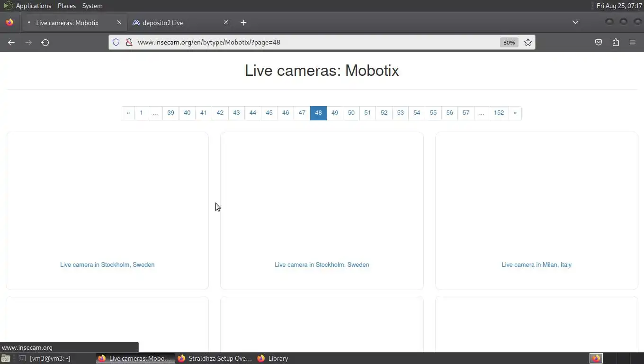
Task: Go to pagination page 56
Action: click(x=449, y=113)
